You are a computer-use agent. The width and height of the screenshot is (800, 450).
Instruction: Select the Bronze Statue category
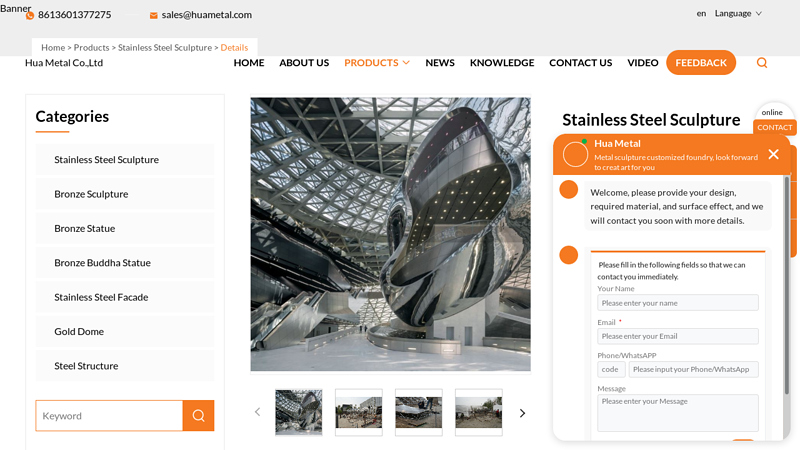[x=125, y=229]
